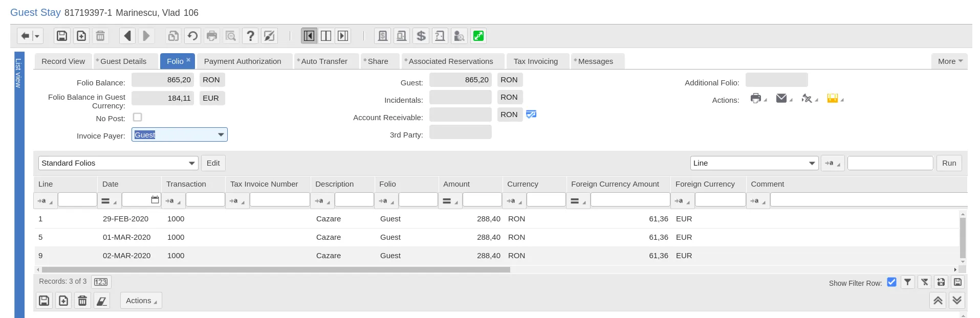Open the Invoice Payer dropdown
This screenshot has width=980, height=318.
[x=180, y=134]
